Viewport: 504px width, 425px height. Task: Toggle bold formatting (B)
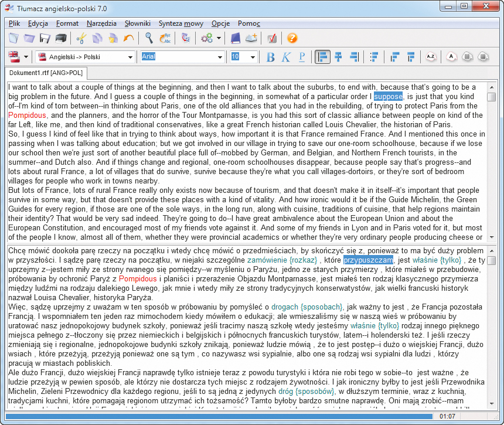pos(270,57)
